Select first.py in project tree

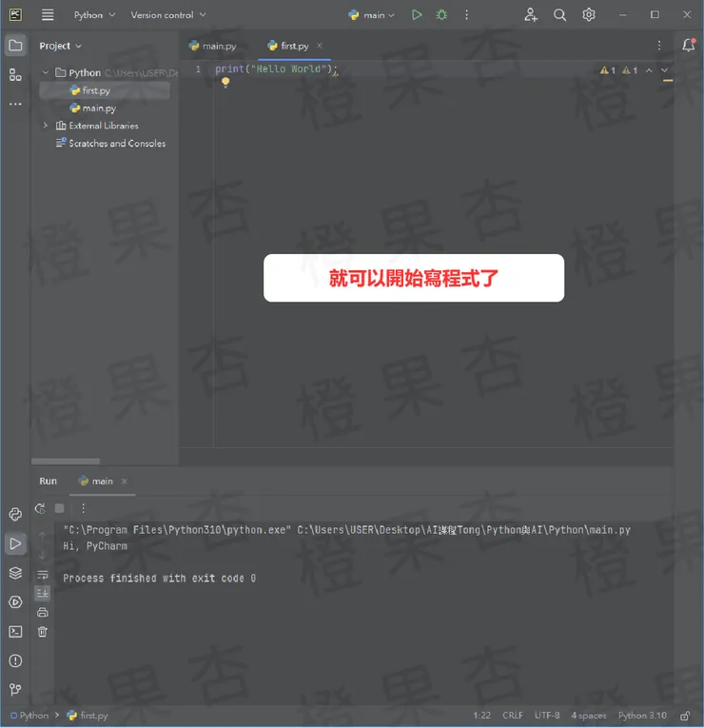[105, 90]
